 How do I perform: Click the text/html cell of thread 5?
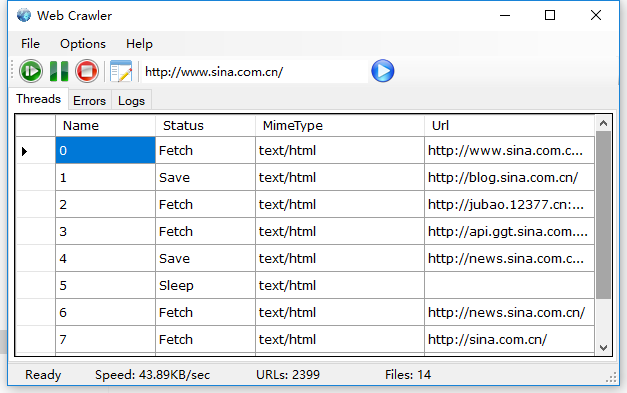click(x=339, y=285)
